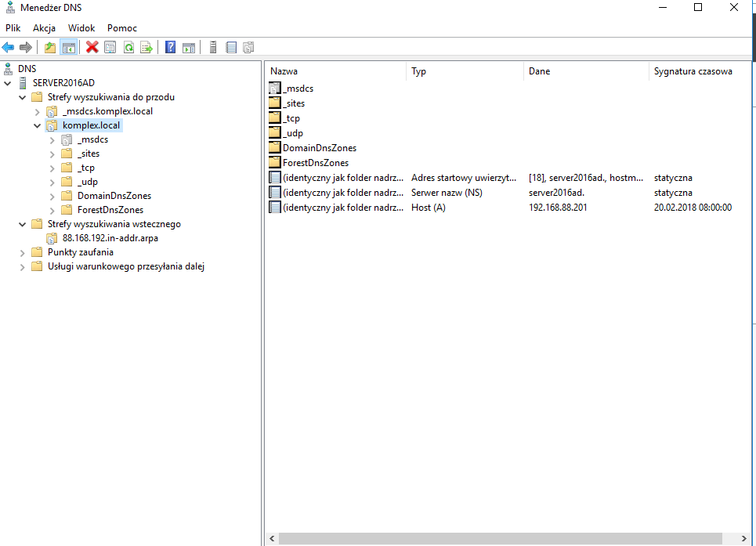
Task: Click the 192.168.88.201 data cell
Action: click(558, 208)
